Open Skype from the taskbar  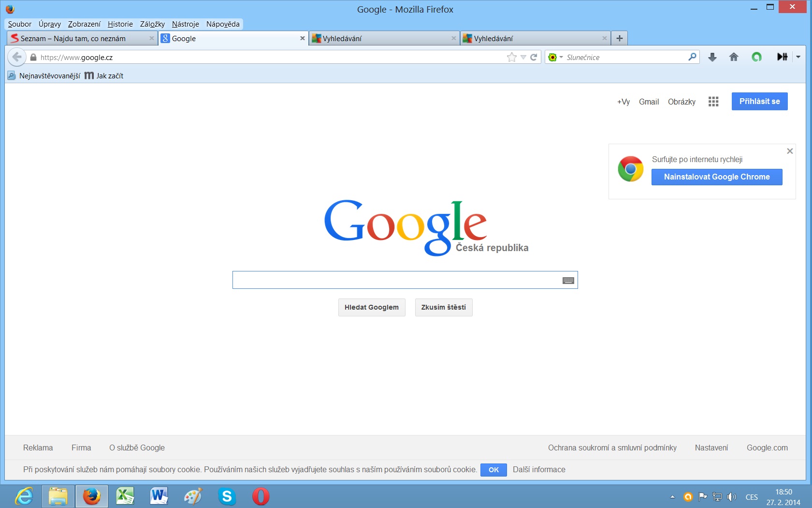(227, 496)
